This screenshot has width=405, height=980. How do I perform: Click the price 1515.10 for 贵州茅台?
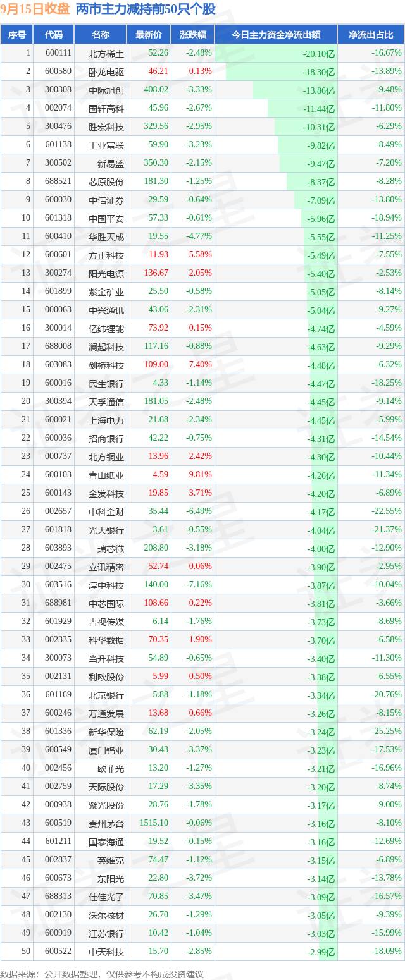[154, 823]
